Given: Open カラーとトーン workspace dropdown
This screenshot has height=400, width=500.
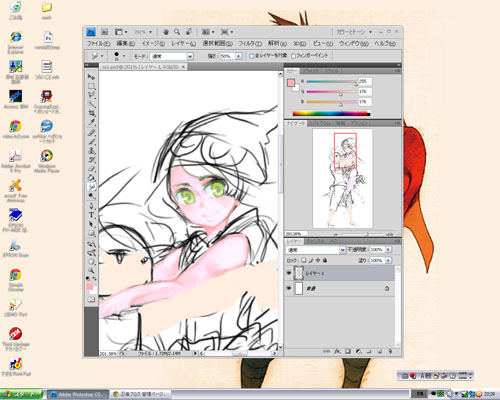Looking at the screenshot, I should coord(354,32).
